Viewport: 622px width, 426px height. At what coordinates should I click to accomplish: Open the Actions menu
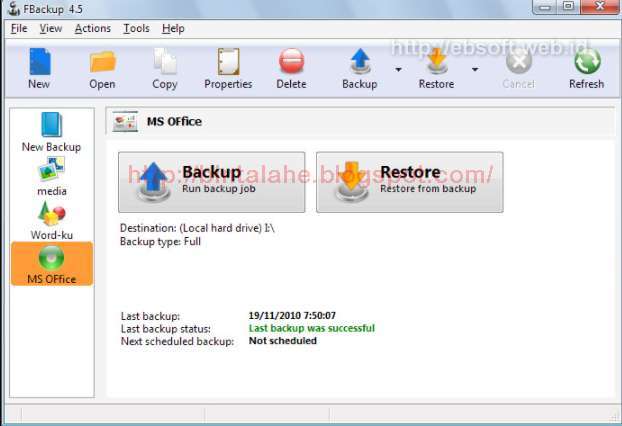pyautogui.click(x=93, y=29)
